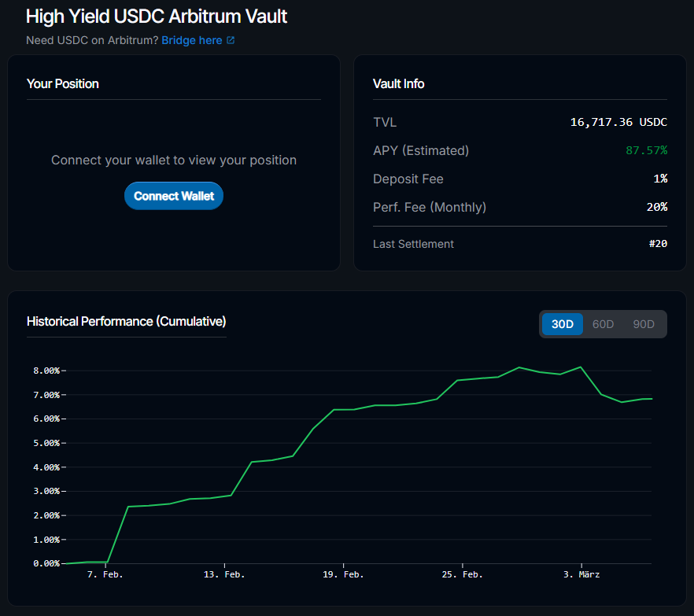The image size is (694, 616).
Task: Click the 5.00% y-axis label
Action: (46, 443)
